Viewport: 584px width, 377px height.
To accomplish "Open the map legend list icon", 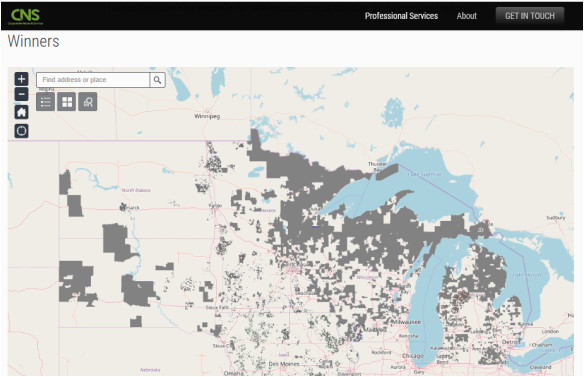I will pos(45,102).
